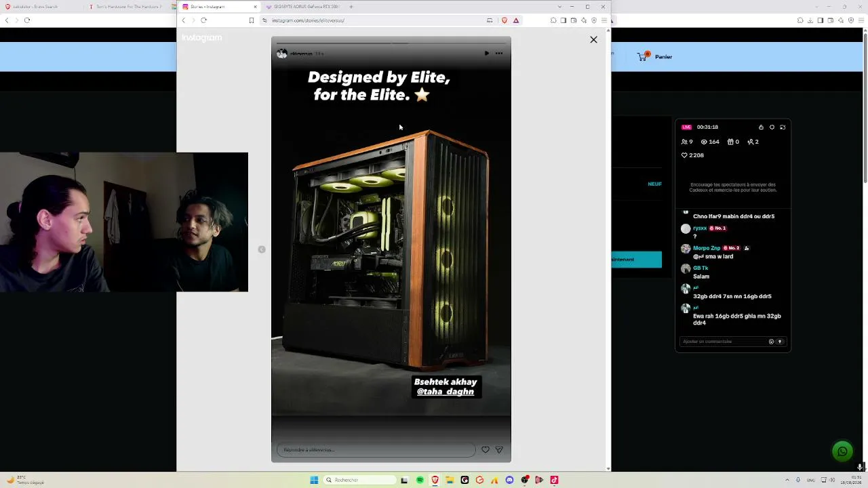Click the taskbar Rechercher search box
868x488 pixels.
tap(359, 480)
